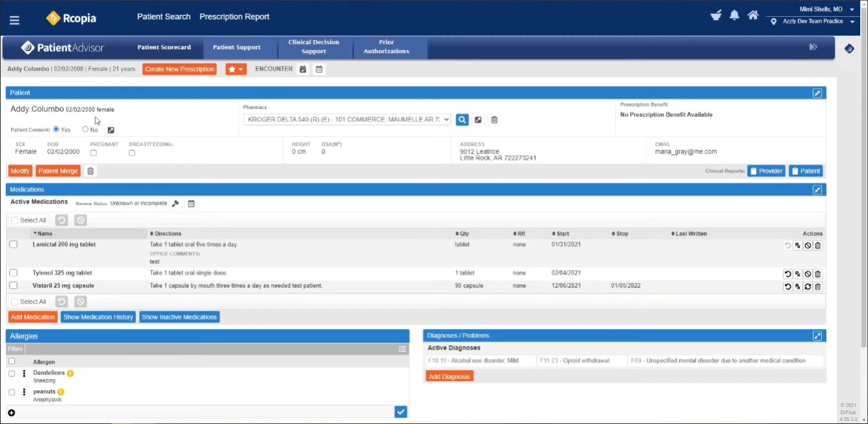
Task: Go to home via house icon
Action: click(753, 16)
